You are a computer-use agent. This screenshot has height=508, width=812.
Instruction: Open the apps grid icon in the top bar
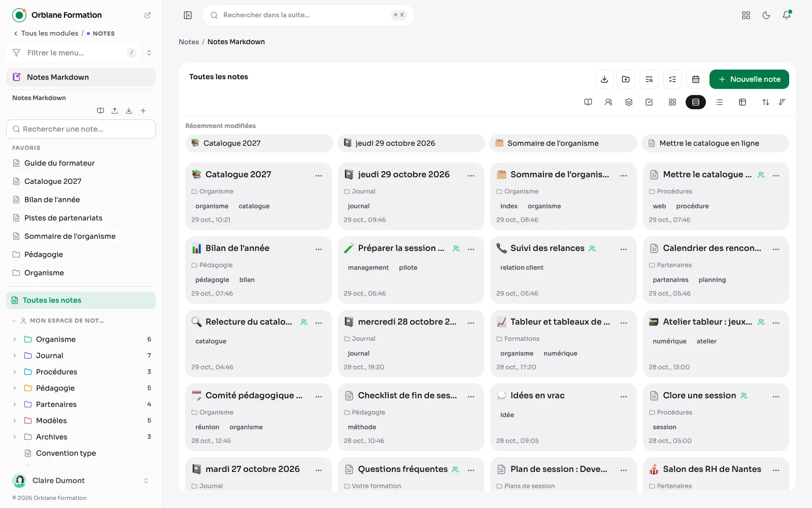pos(746,15)
